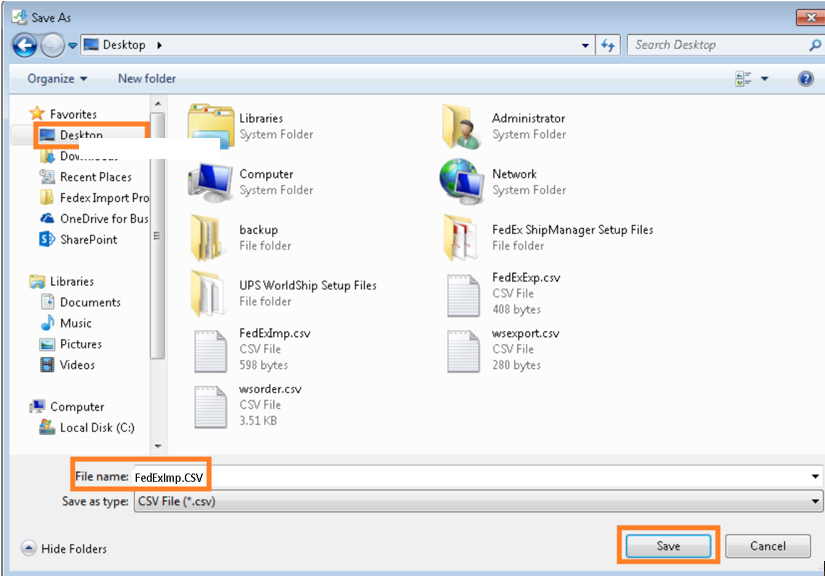
Task: Click in the File name field
Action: pyautogui.click(x=471, y=477)
